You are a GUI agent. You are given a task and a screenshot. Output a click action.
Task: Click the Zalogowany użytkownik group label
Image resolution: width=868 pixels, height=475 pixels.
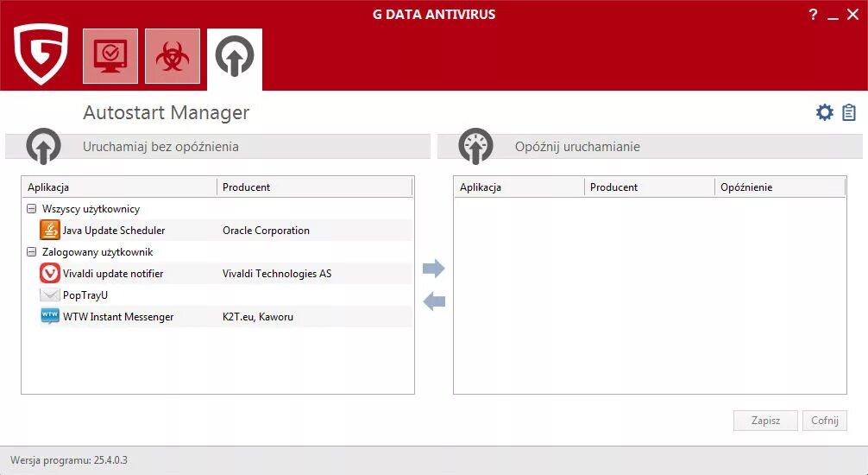pyautogui.click(x=97, y=252)
